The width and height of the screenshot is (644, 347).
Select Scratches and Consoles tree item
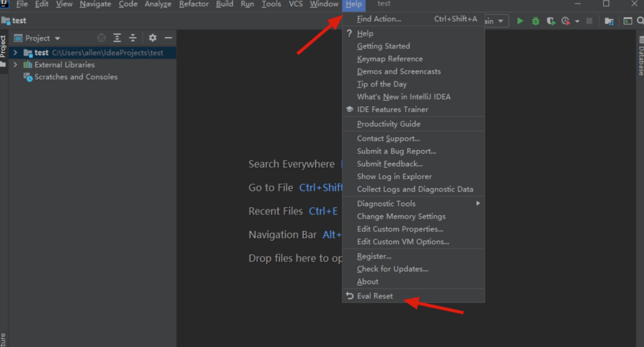[x=76, y=77]
